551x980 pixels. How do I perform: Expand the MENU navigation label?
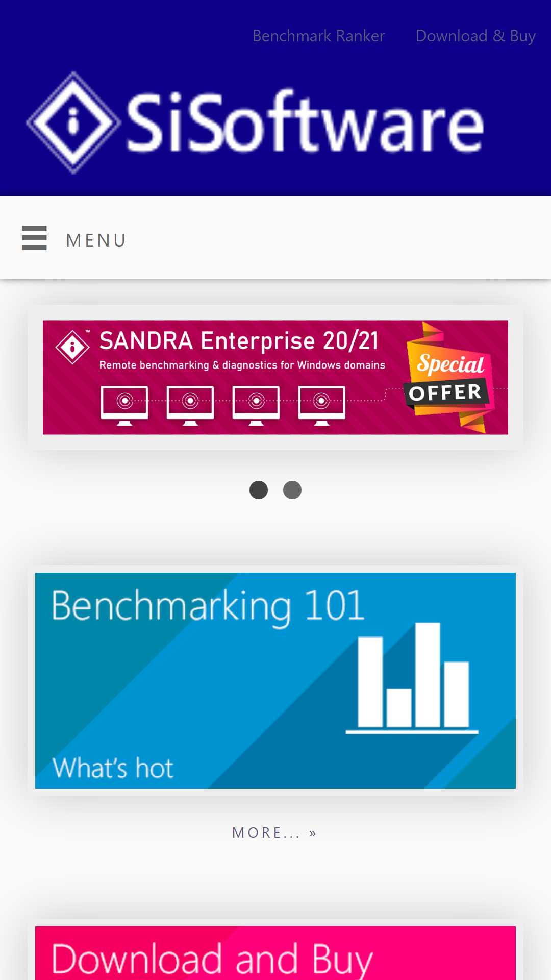click(x=96, y=240)
